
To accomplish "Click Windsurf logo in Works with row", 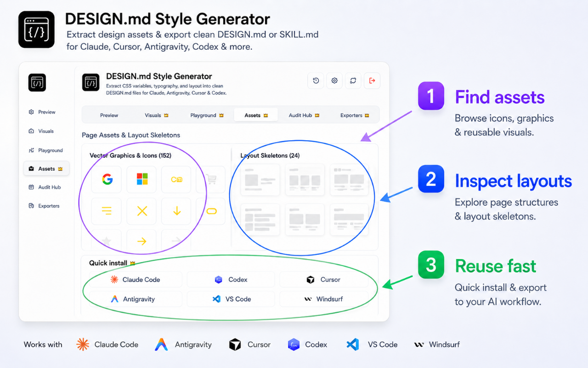I will pyautogui.click(x=419, y=345).
